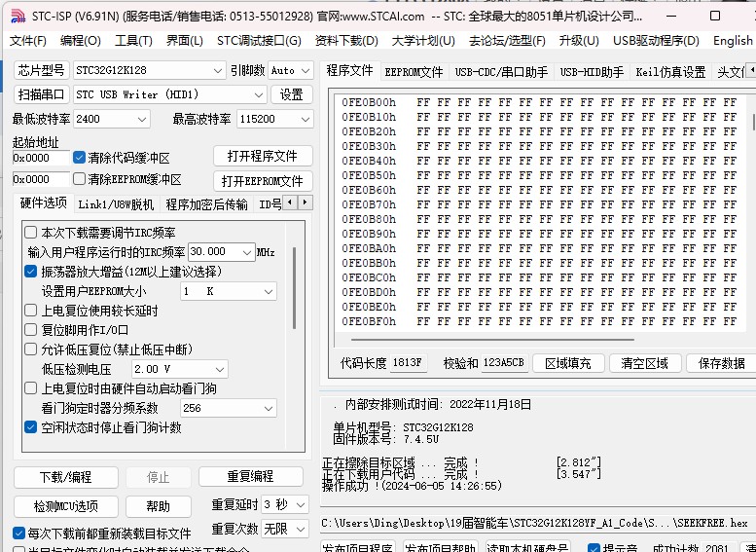Open the 最低波特率 2400 dropdown
Screen dimensions: 756x552
111,119
